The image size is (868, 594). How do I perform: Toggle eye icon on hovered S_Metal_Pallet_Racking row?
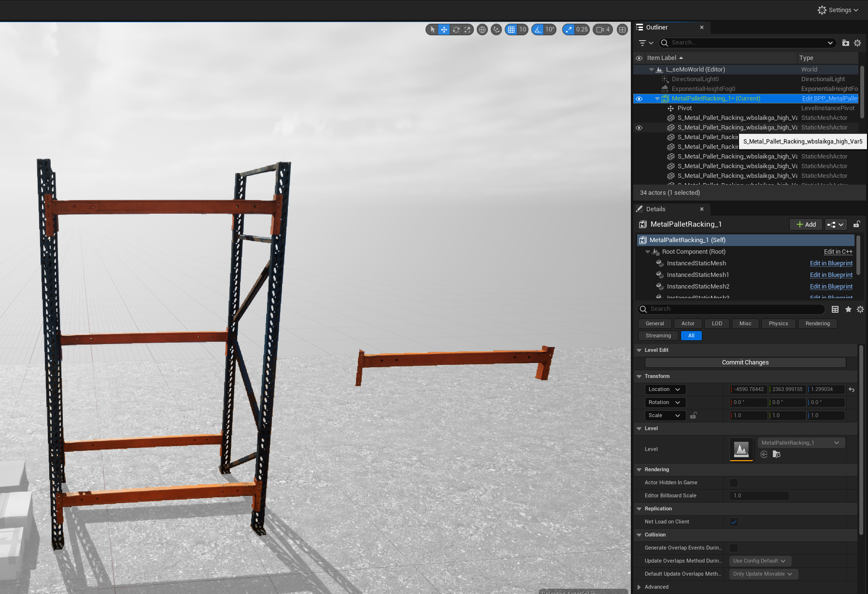point(639,128)
